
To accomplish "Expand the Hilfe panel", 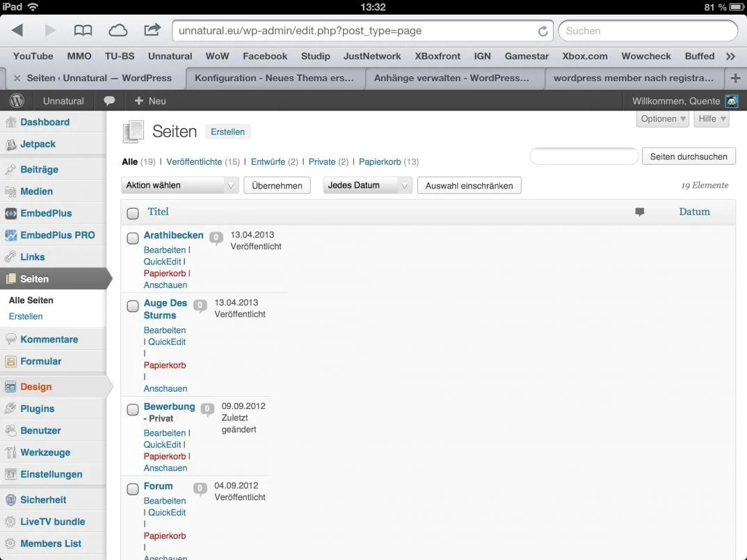I will pos(712,119).
